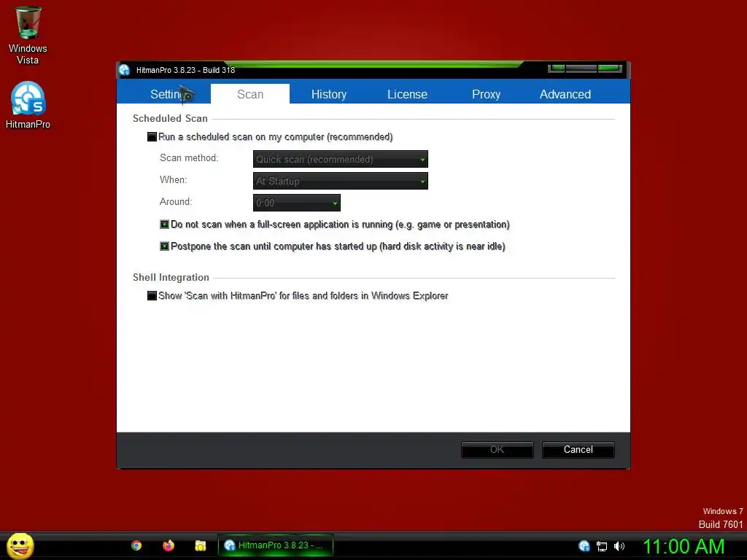
Task: Open the When 'At Startup' dropdown
Action: pyautogui.click(x=341, y=181)
